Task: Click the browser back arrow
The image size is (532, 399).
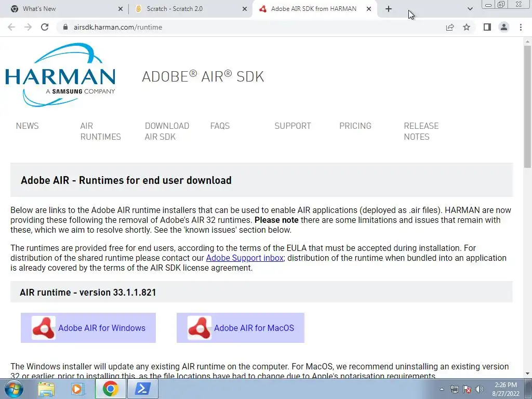Action: (x=11, y=27)
